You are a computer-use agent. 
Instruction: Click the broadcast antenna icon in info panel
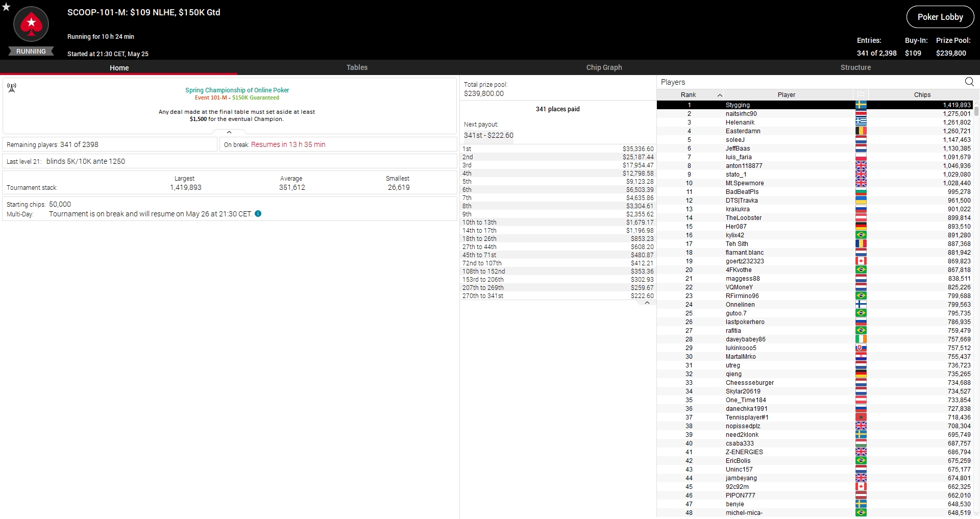coord(12,88)
